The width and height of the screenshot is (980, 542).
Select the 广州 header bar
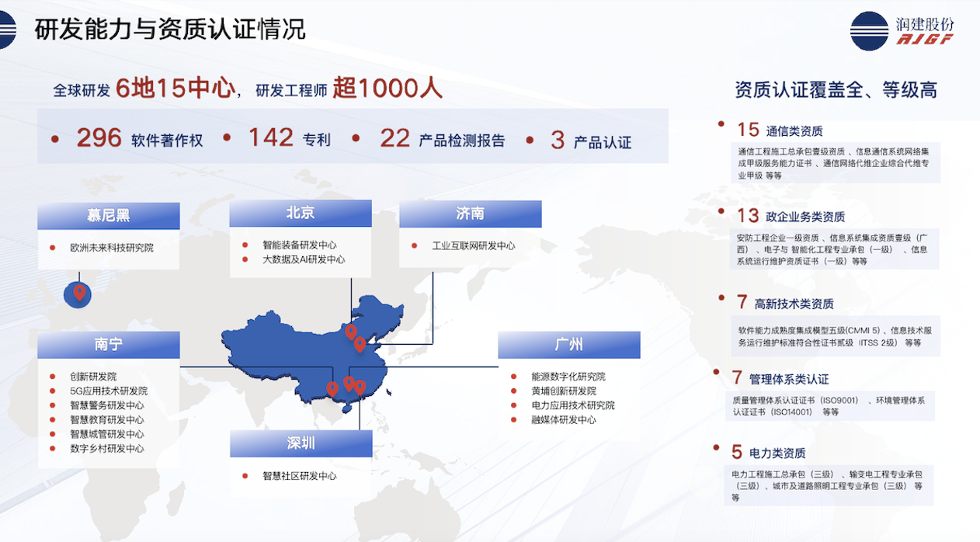click(568, 344)
